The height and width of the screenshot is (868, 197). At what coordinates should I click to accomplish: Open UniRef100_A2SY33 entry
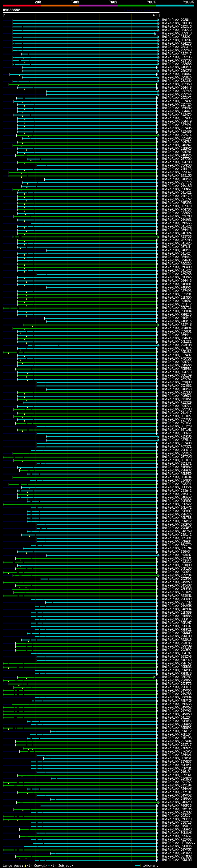tap(176, 237)
